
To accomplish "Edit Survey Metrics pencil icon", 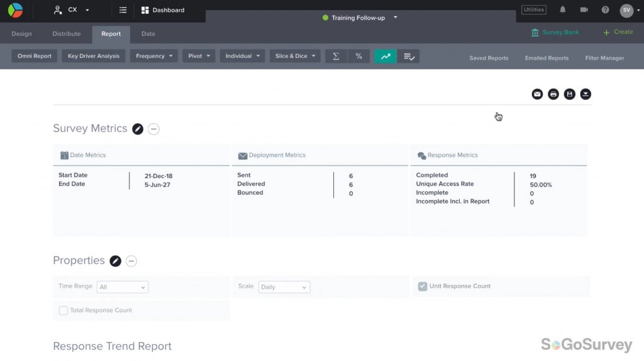I will (138, 129).
